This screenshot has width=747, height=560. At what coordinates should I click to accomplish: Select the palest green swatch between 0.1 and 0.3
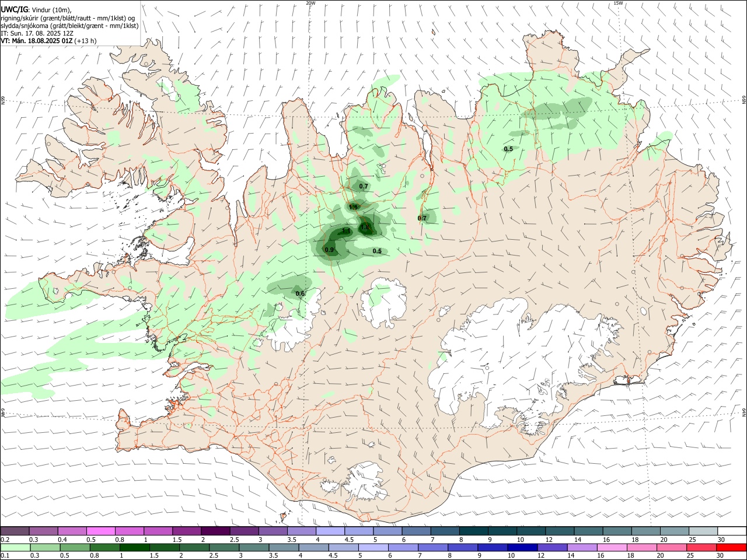(x=15, y=548)
